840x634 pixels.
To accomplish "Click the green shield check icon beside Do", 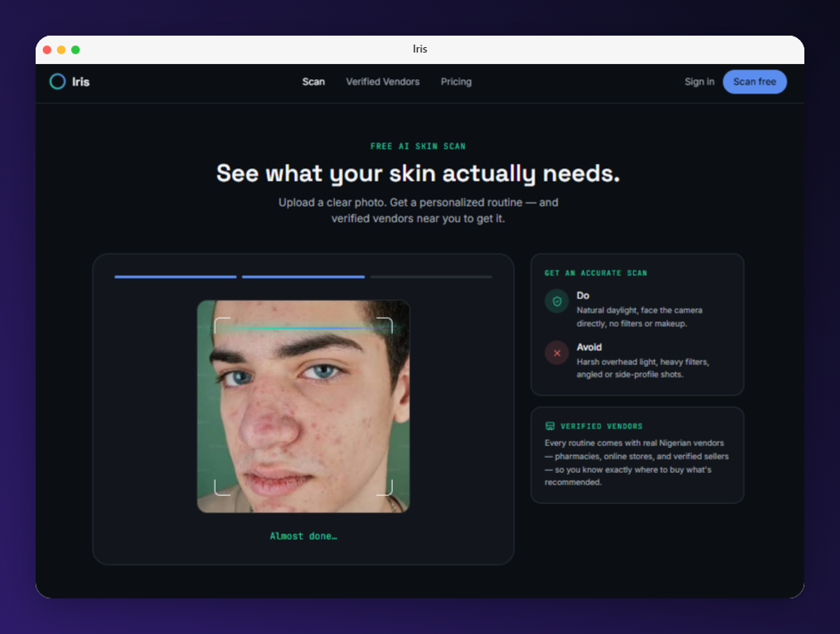I will pyautogui.click(x=557, y=302).
